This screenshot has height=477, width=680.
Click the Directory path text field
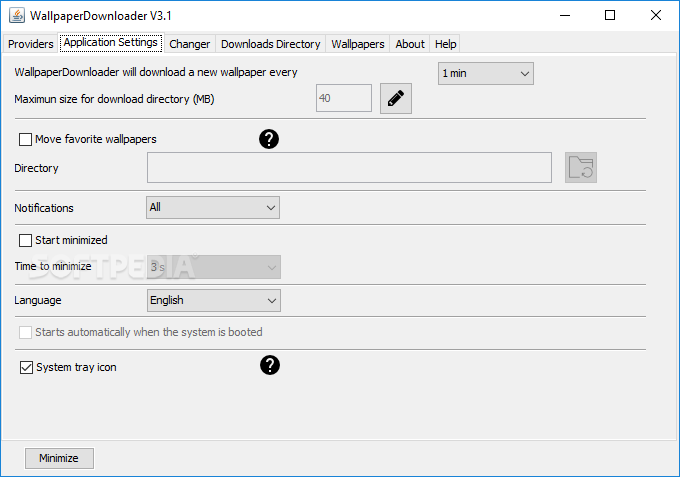(350, 167)
